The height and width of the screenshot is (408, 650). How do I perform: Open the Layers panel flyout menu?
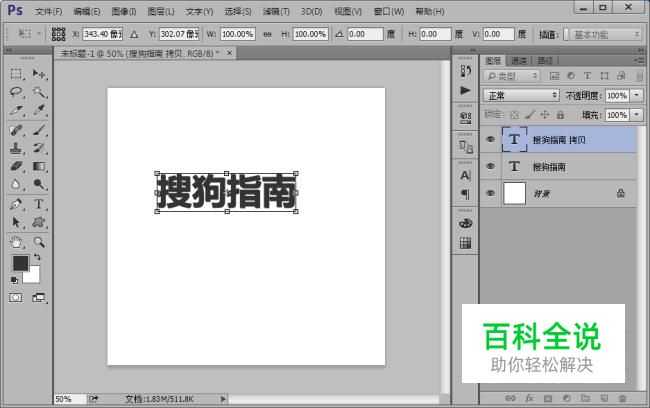click(640, 61)
